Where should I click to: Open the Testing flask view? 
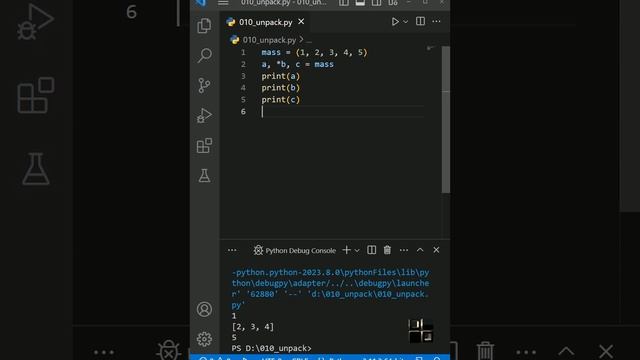[x=204, y=176]
